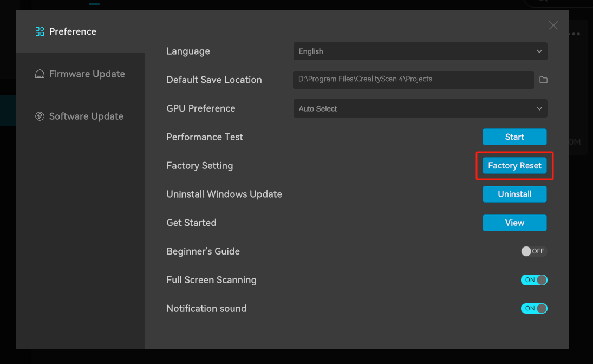593x364 pixels.
Task: Start the Performance Test
Action: tap(514, 137)
